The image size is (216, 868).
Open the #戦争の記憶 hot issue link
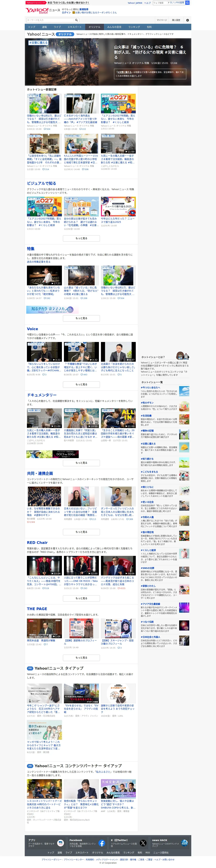[x=147, y=431]
